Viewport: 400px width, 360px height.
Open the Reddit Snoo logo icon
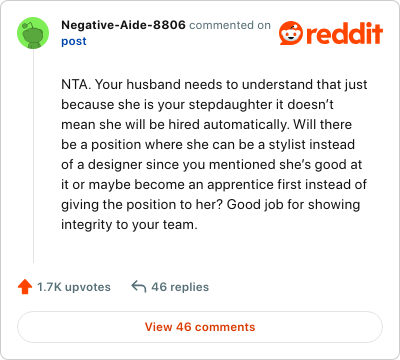coord(291,33)
